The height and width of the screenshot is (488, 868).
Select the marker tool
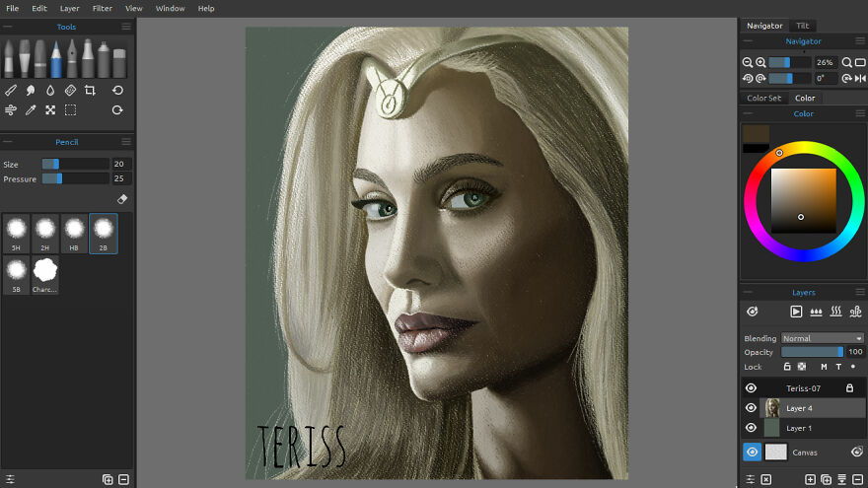(88, 58)
